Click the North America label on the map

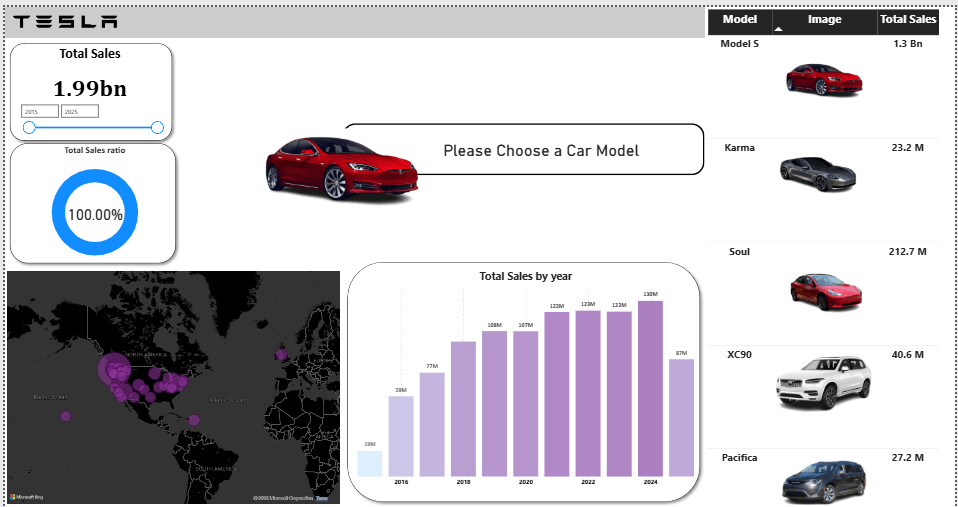coord(145,354)
